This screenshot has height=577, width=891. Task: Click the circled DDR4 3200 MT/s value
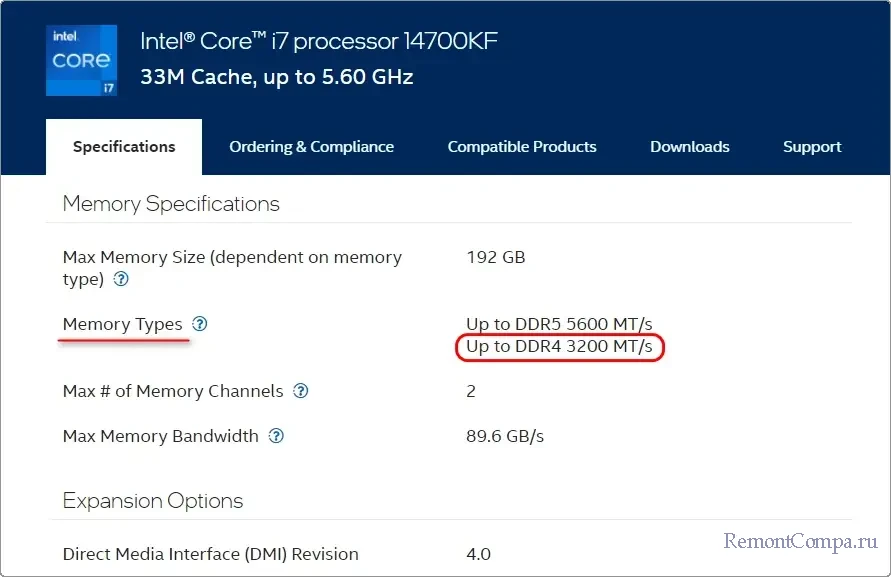tap(559, 347)
